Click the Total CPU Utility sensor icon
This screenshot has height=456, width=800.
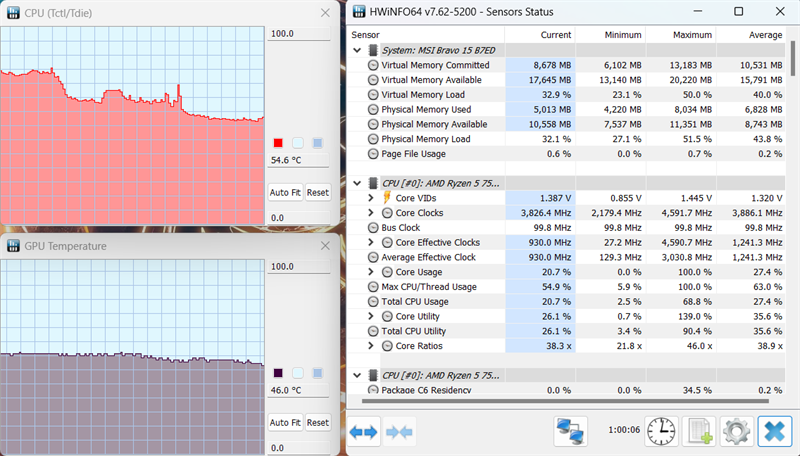373,331
